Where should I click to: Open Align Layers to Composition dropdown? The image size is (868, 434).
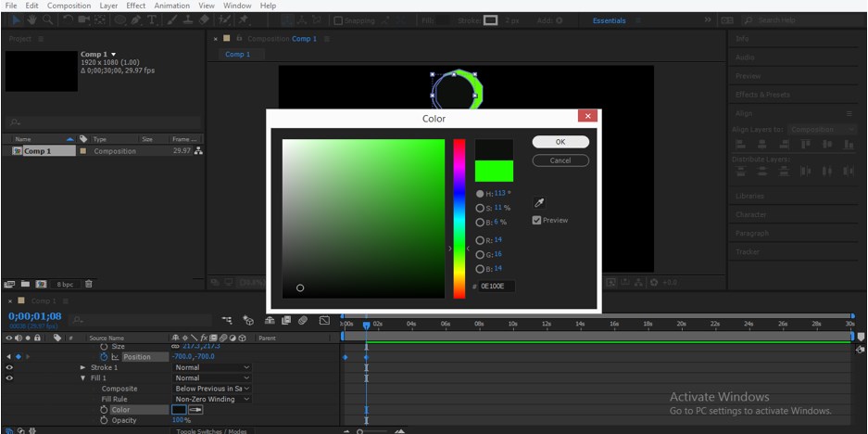click(x=822, y=129)
